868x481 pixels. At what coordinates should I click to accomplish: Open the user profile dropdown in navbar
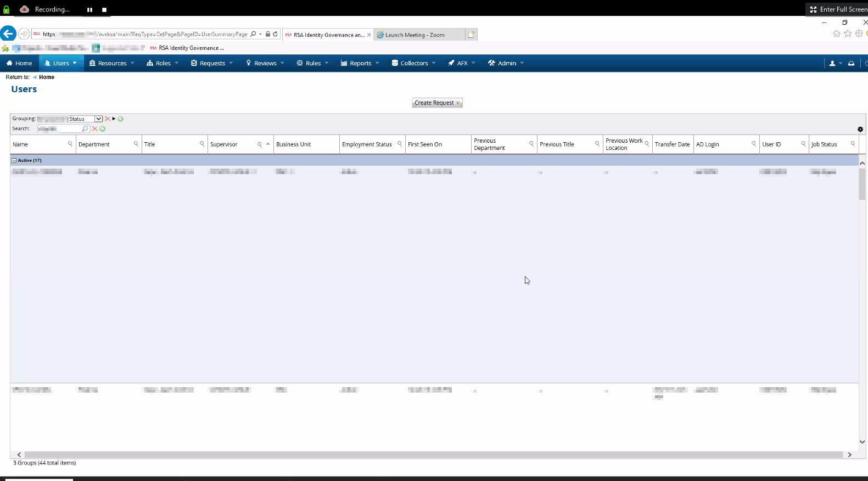pos(835,64)
